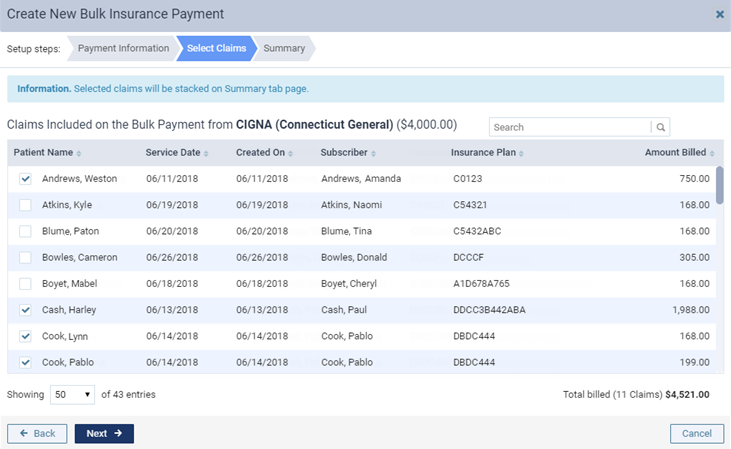
Task: Sort by Amount Billed column arrows
Action: (712, 153)
